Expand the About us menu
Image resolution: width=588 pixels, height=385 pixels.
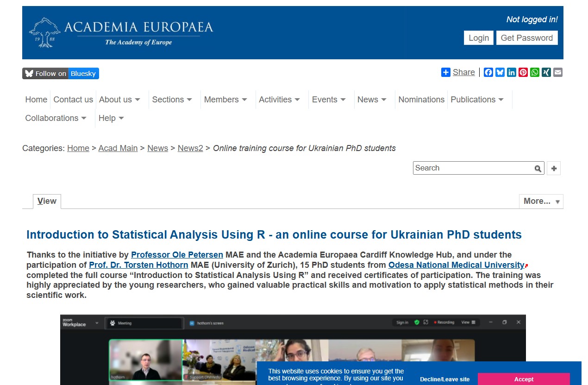[119, 100]
